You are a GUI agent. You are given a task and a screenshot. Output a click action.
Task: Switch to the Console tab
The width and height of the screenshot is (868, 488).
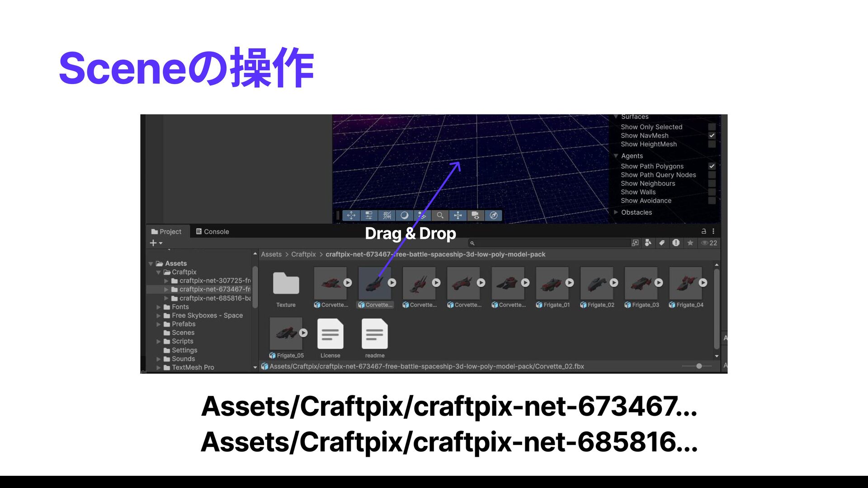(x=212, y=232)
